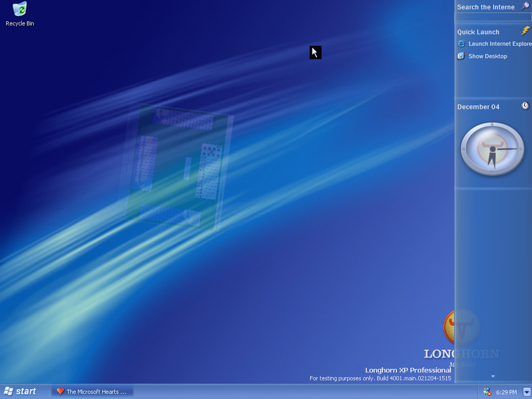Viewport: 532px width, 399px height.
Task: Click the Start button
Action: pos(21,392)
